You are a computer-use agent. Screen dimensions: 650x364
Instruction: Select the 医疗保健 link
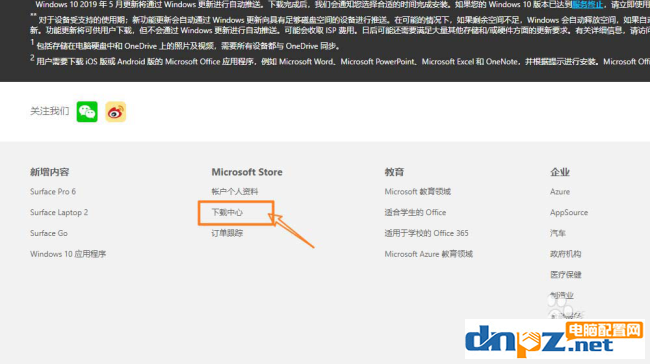pyautogui.click(x=565, y=274)
